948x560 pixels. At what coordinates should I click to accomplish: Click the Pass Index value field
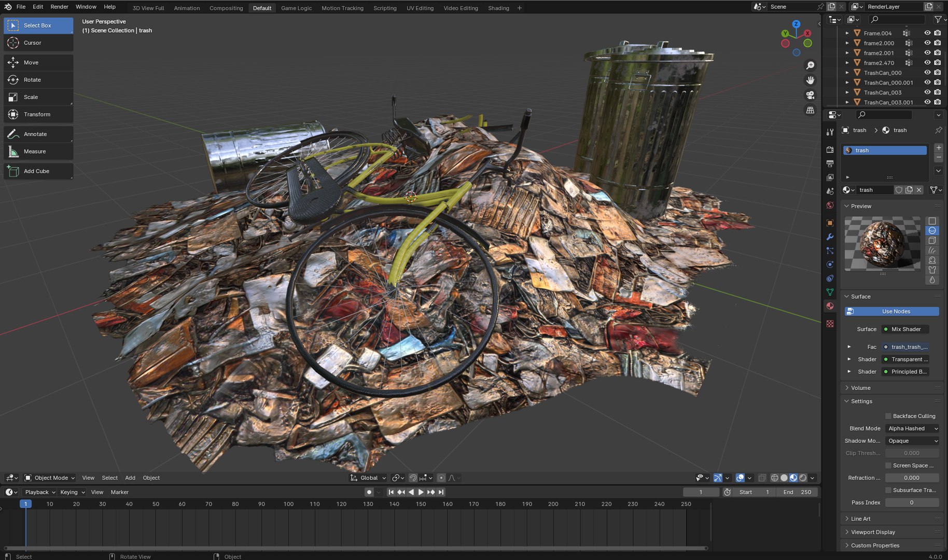(912, 502)
